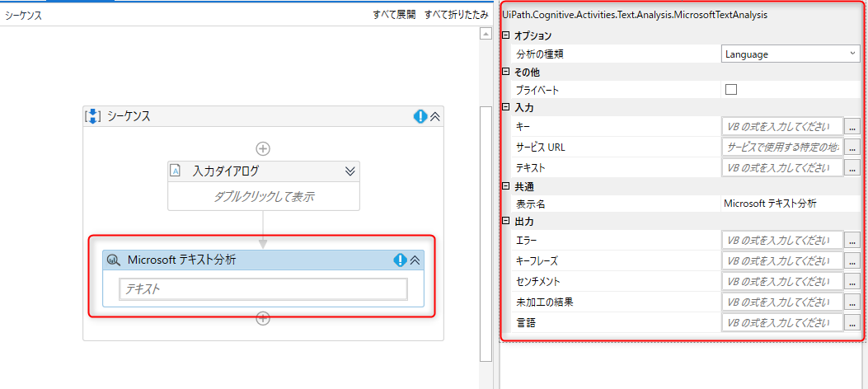Click the テキスト input field in activity
Image resolution: width=868 pixels, height=389 pixels.
264,288
